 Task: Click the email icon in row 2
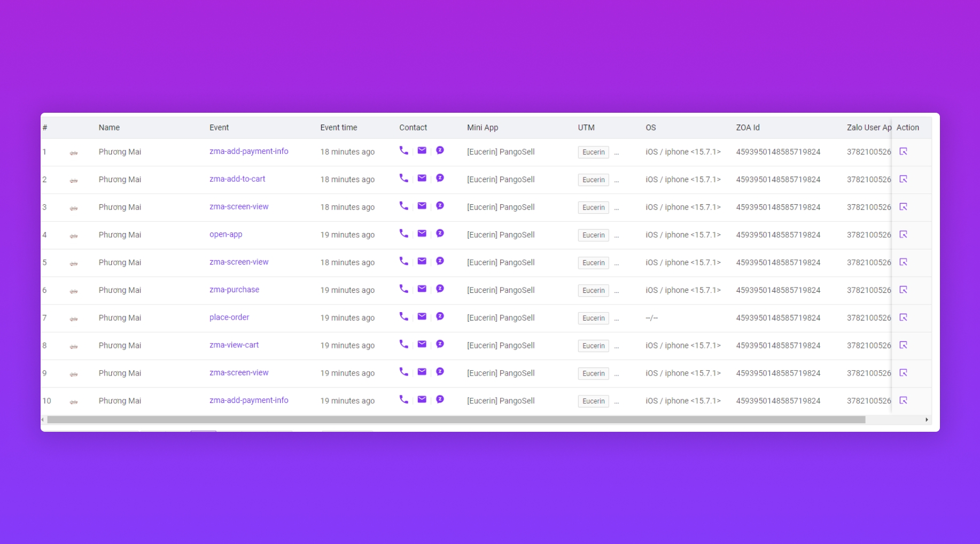[x=422, y=178]
